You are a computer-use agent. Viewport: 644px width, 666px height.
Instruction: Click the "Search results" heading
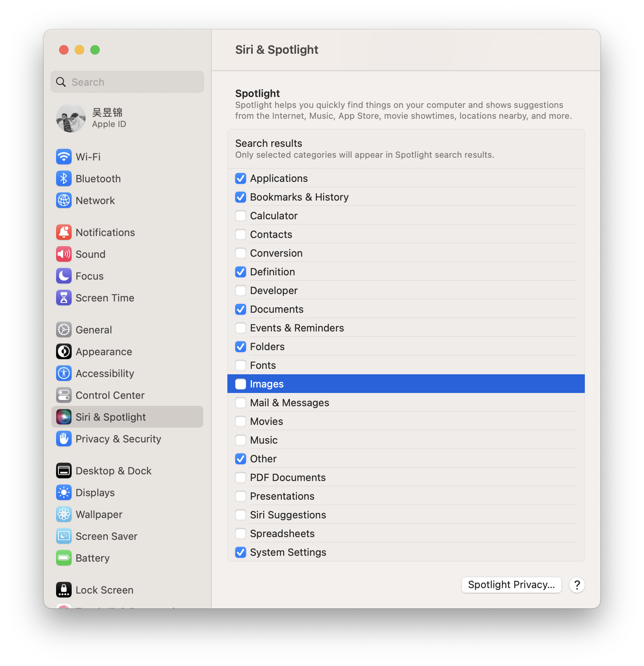point(269,143)
